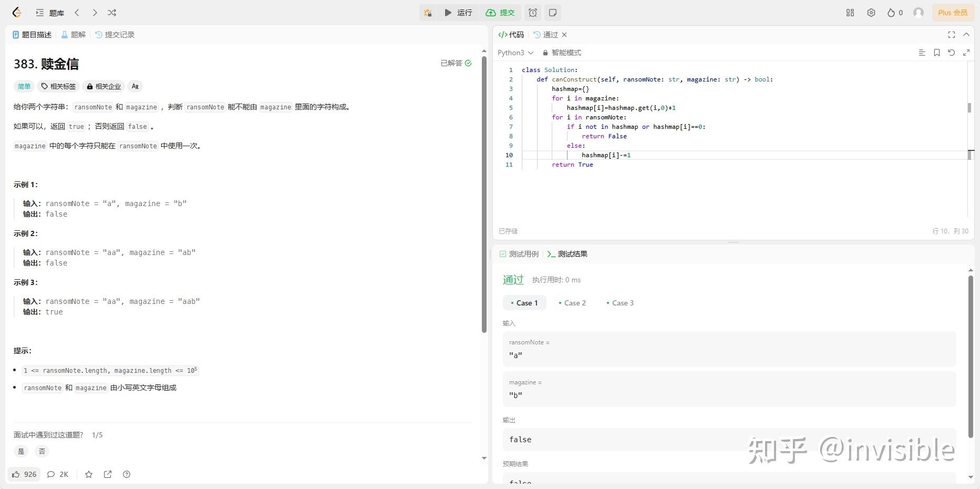Open the layout grid icon
Screen dimensions: 980x489
pos(850,13)
